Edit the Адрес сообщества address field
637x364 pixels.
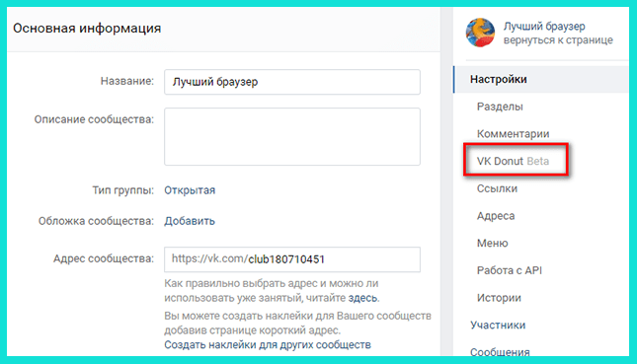(x=292, y=259)
